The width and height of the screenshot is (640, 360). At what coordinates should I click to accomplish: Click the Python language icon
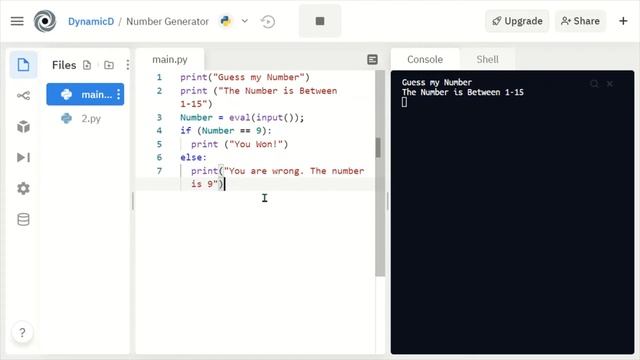[226, 21]
